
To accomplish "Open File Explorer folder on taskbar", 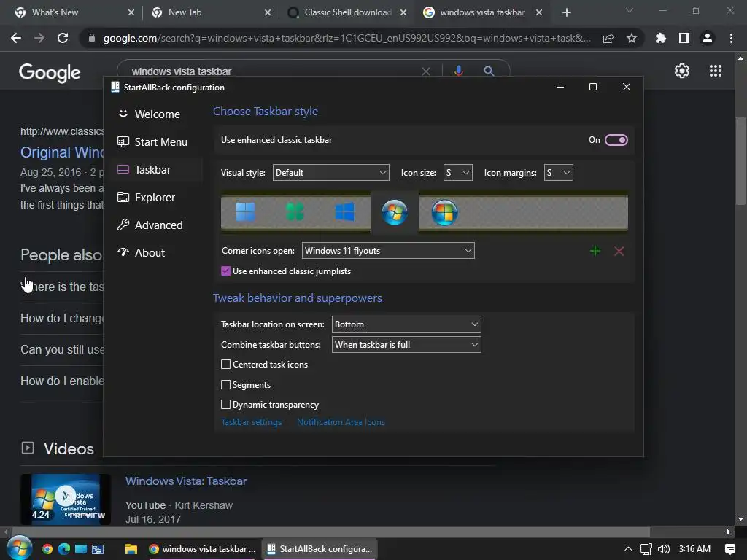I will coord(131,549).
